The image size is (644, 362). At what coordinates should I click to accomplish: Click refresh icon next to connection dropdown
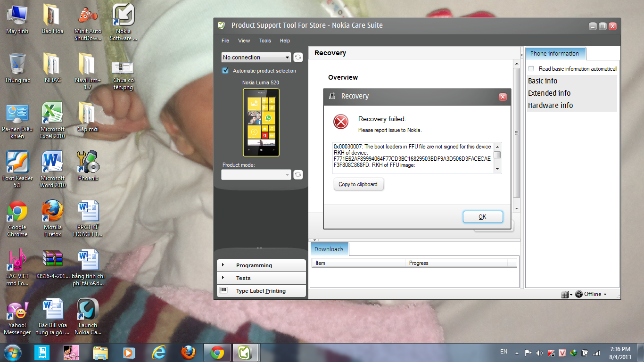point(298,58)
